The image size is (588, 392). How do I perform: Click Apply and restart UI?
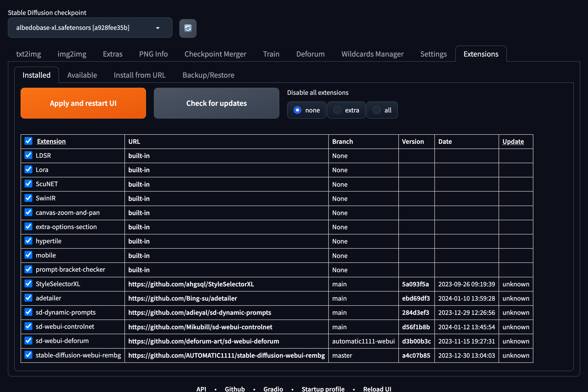(x=83, y=103)
